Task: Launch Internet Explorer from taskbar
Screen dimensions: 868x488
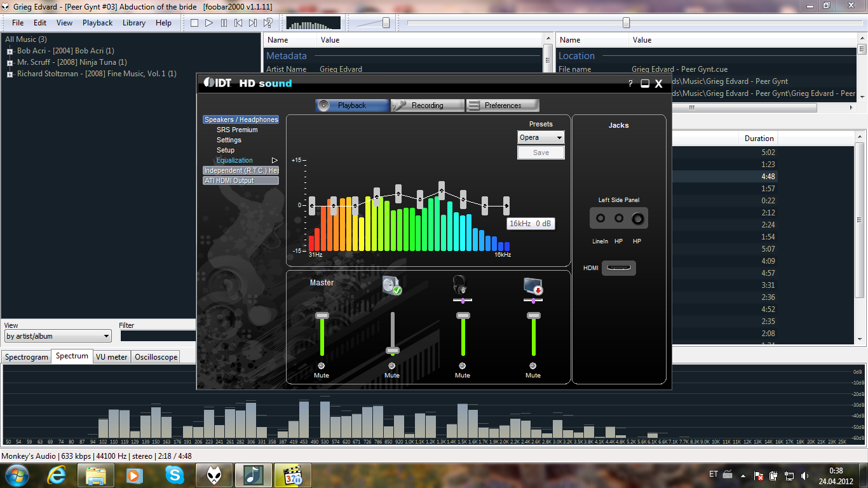Action: (57, 475)
